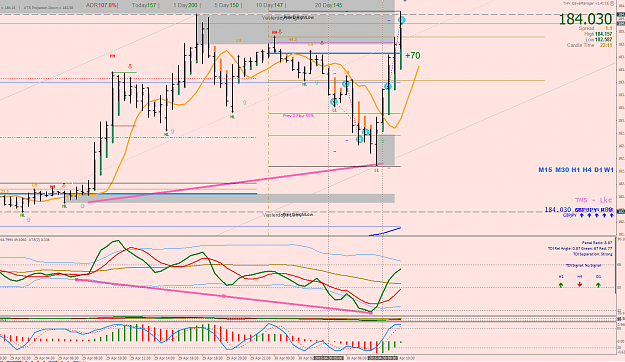625x362 pixels.
Task: Click the THV CoveManager label at top right
Action: pyautogui.click(x=588, y=3)
